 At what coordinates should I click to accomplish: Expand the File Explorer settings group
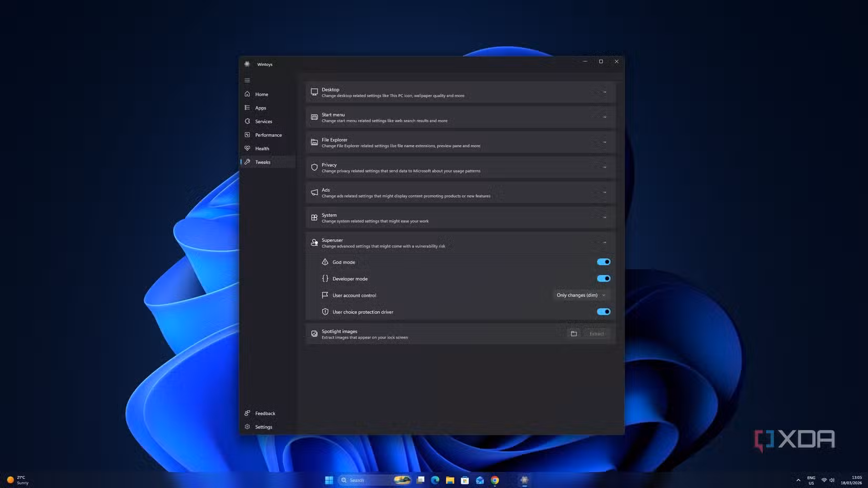coord(460,143)
